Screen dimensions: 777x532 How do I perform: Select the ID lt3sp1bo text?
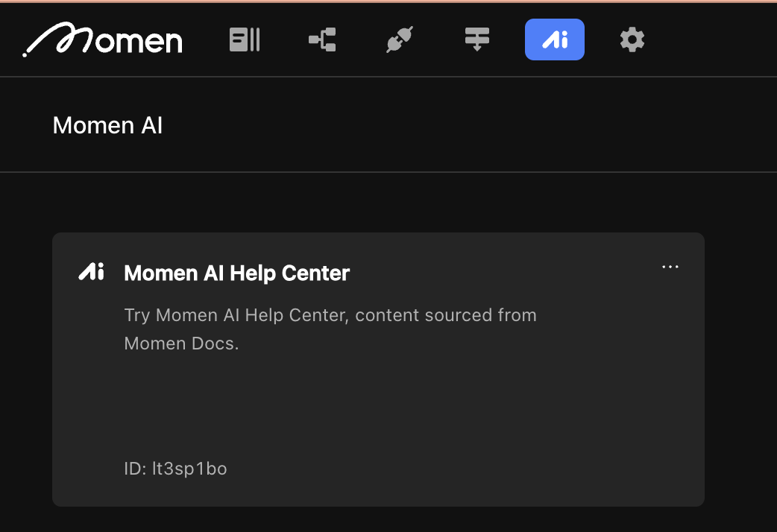(175, 469)
